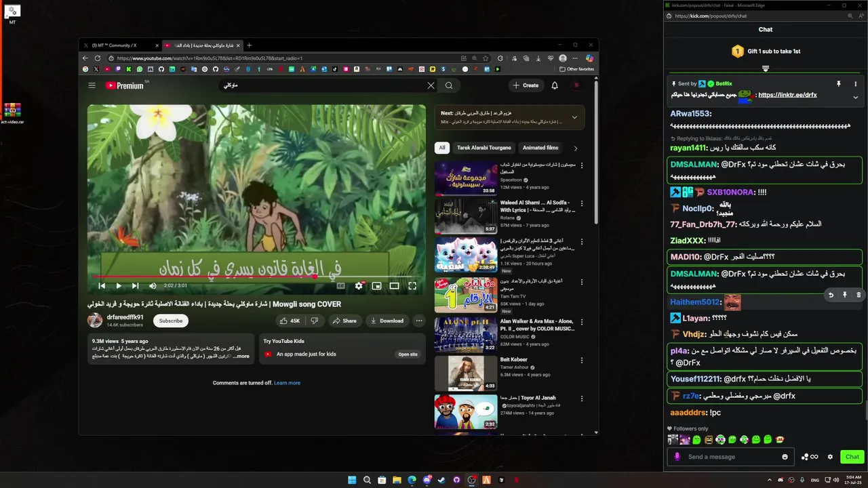The image size is (868, 488).
Task: Open the YouTube Create button
Action: pyautogui.click(x=526, y=85)
